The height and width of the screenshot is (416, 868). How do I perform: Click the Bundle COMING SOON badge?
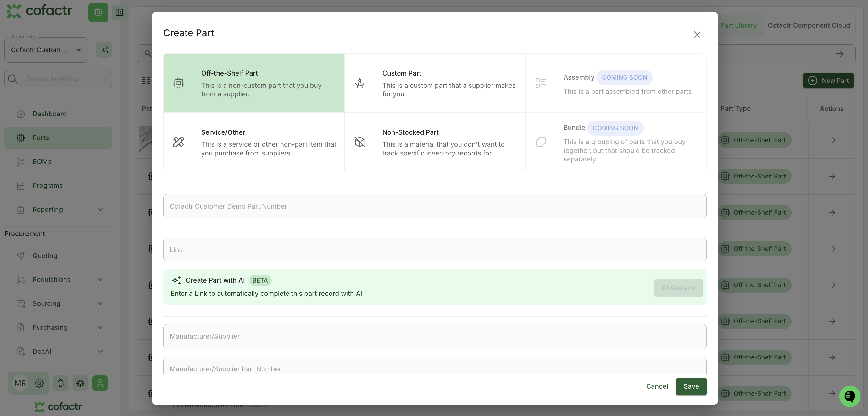click(x=615, y=128)
